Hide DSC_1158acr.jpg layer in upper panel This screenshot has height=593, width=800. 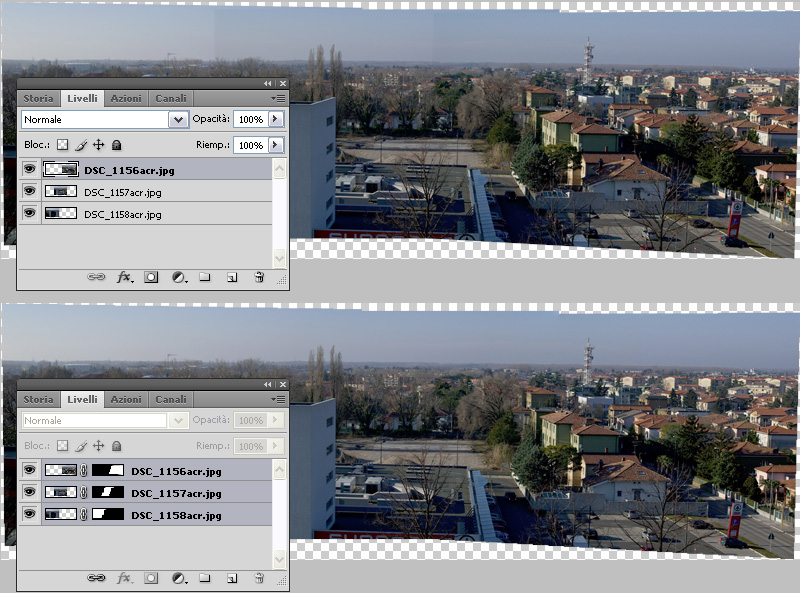point(29,214)
